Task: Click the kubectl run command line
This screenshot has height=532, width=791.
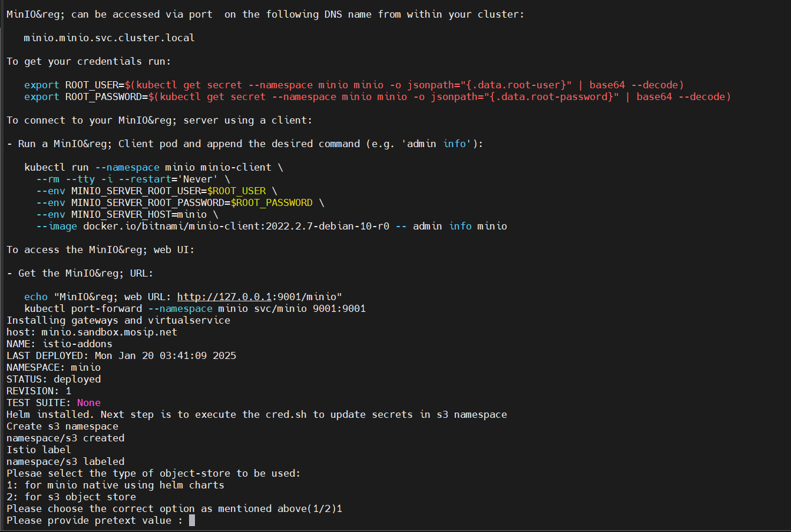Action: 153,167
